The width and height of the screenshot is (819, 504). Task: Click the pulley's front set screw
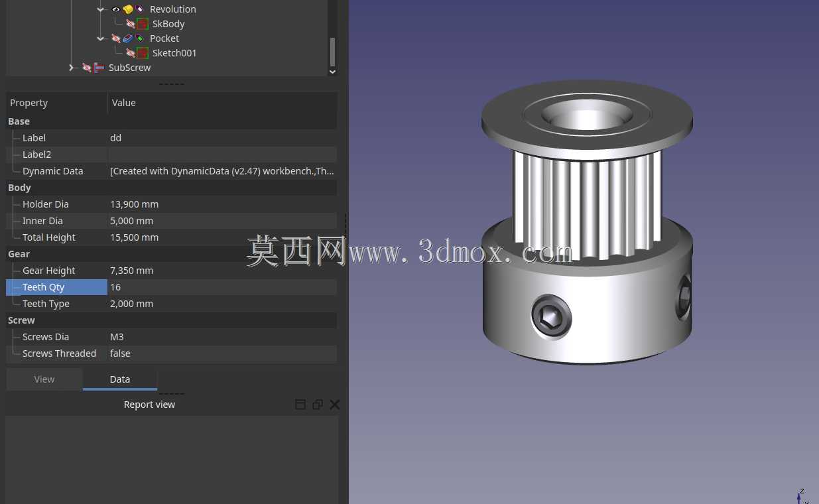click(552, 317)
